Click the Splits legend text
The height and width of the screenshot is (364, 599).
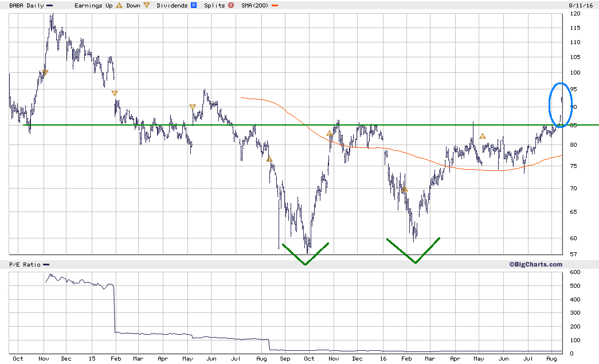214,5
